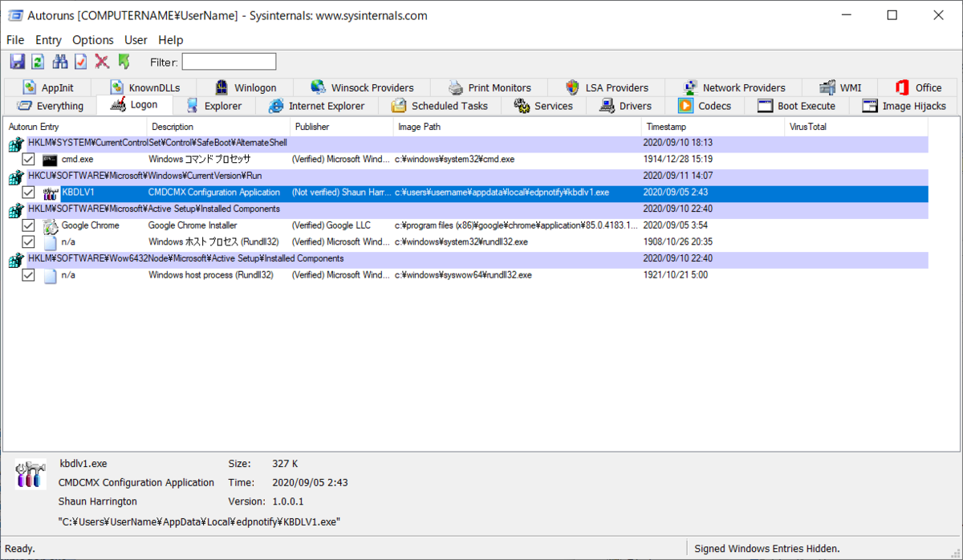The image size is (963, 560).
Task: Open the Options menu
Action: coord(93,40)
